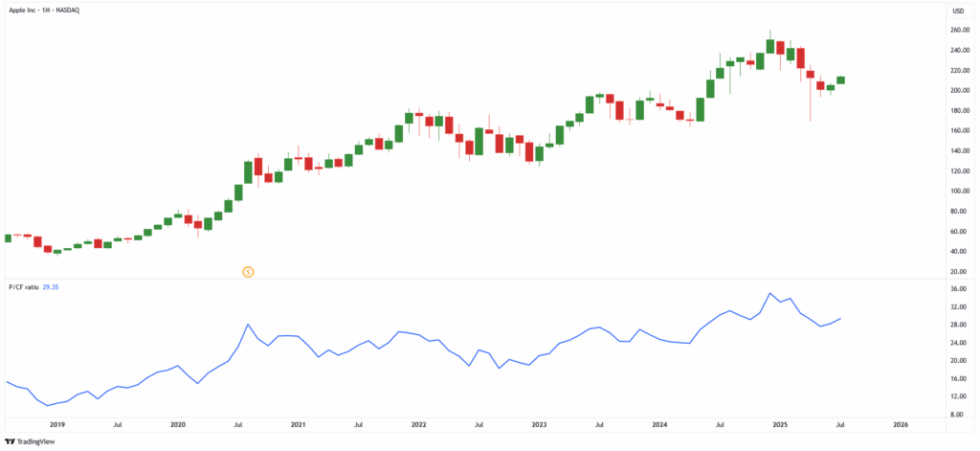Click the 2022 label on time axis
The width and height of the screenshot is (980, 451).
click(418, 423)
